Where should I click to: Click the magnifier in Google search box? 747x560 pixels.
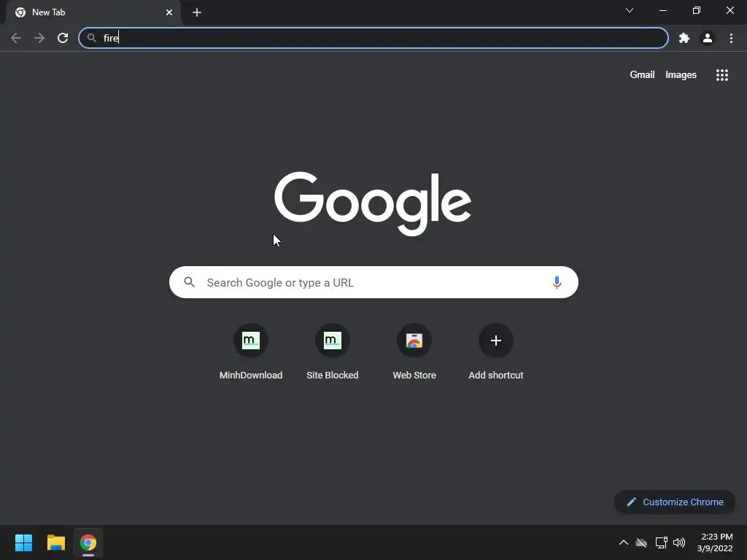tap(189, 282)
